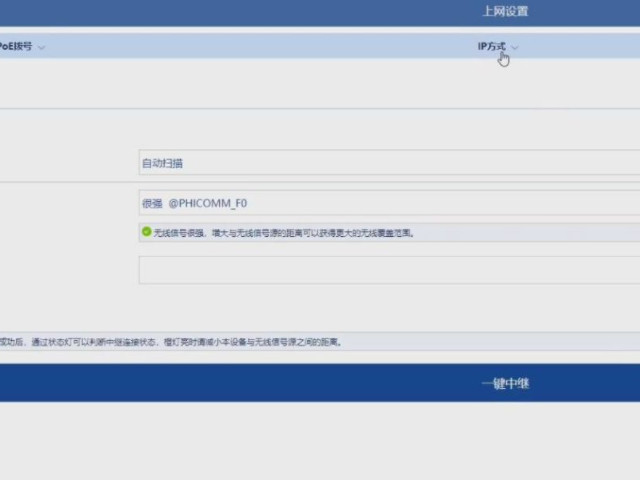This screenshot has height=480, width=640.
Task: Expand the IP方式 dropdown
Action: pos(498,47)
